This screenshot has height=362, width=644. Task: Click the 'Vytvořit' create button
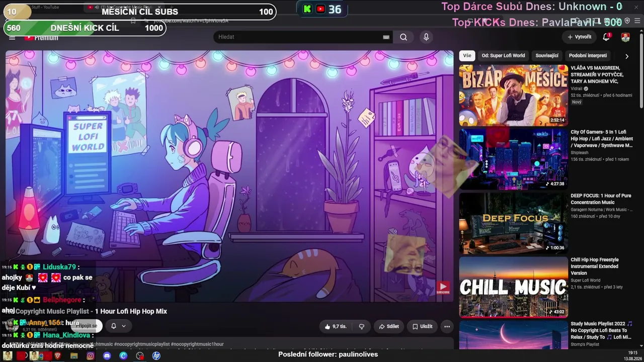pos(580,37)
